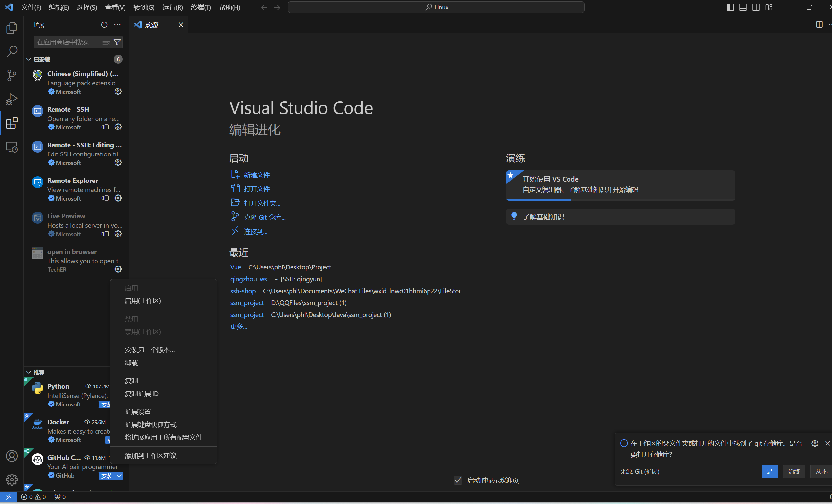The image size is (832, 504).
Task: Click 从不 button in notification
Action: tap(821, 472)
